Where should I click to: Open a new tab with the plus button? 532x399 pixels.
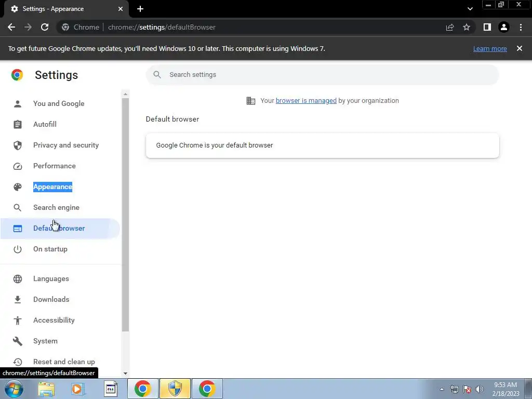(x=140, y=9)
